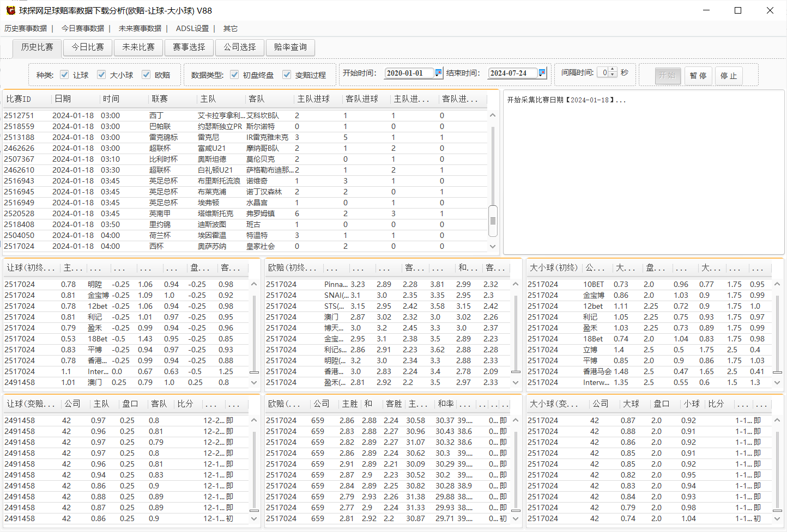This screenshot has height=532, width=787.
Task: Sort matches by 比赛ID column header
Action: 27,99
